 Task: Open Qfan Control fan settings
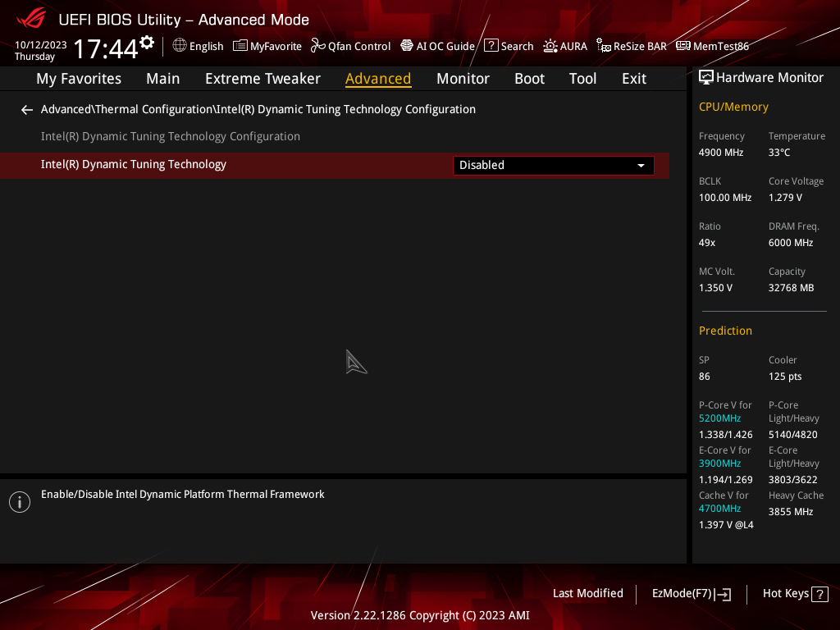pyautogui.click(x=350, y=46)
